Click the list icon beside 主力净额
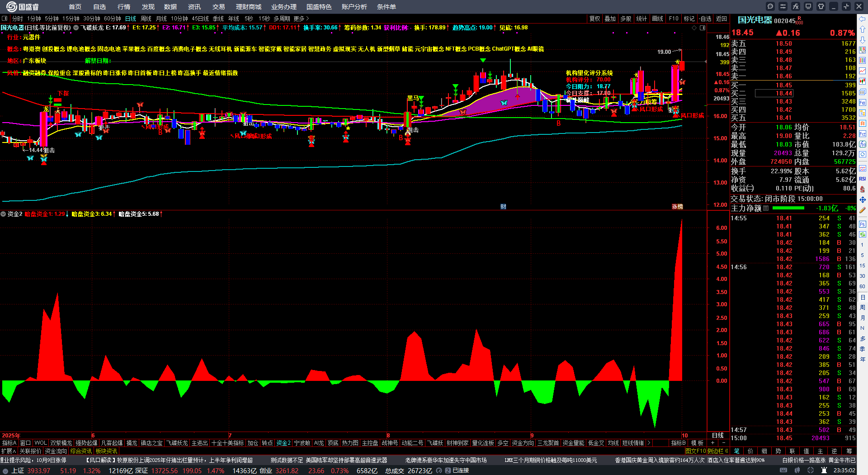The height and width of the screenshot is (475, 868). (766, 208)
